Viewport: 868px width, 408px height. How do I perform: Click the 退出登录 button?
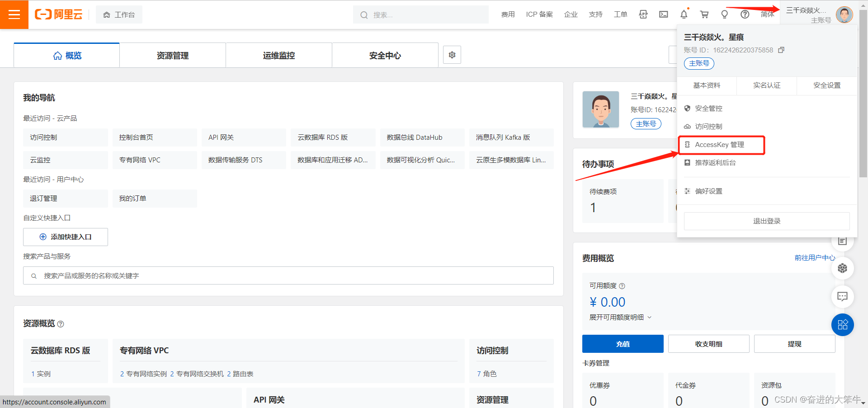[767, 221]
